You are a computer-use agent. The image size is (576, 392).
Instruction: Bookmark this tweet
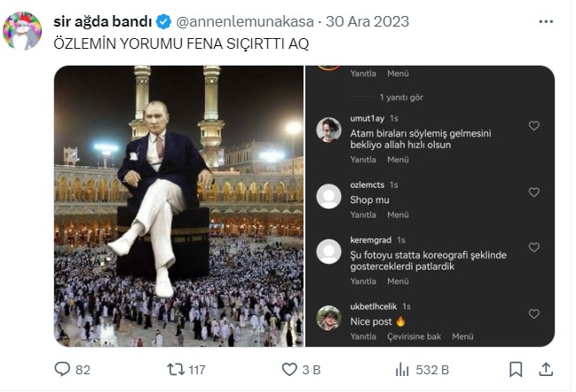click(x=516, y=369)
